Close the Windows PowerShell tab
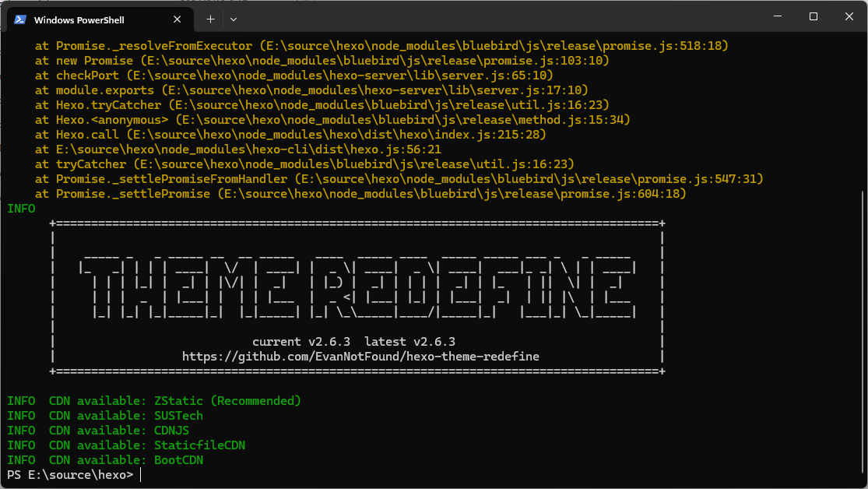The width and height of the screenshot is (868, 489). point(177,19)
